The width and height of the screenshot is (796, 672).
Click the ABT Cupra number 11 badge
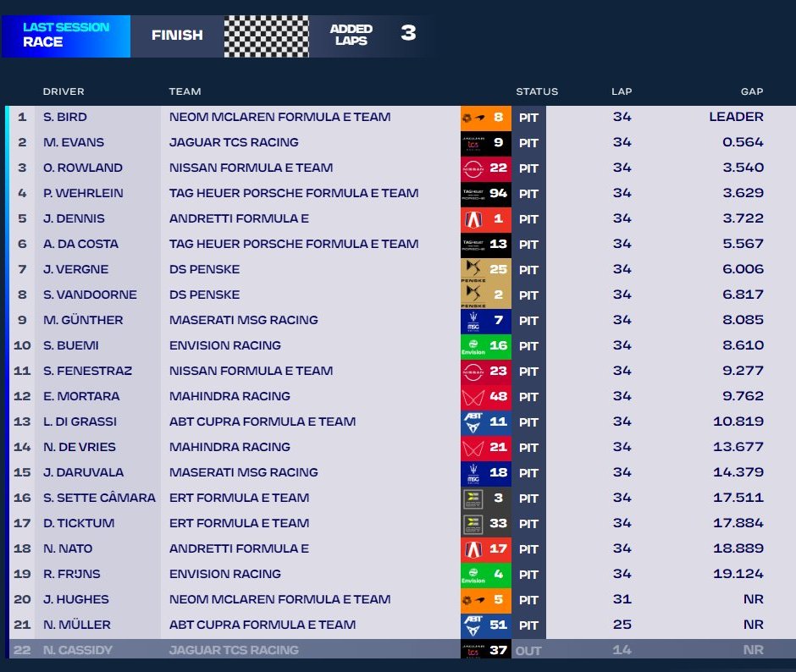(485, 421)
